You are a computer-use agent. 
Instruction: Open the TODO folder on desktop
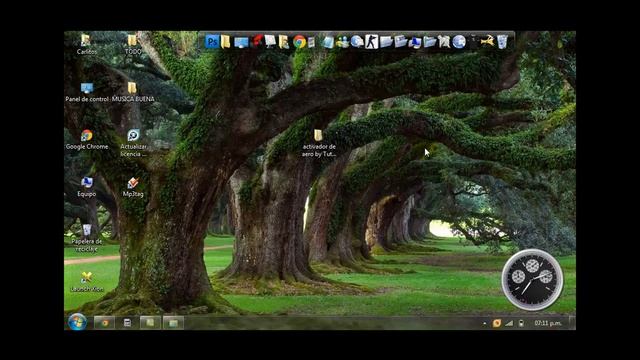(132, 44)
